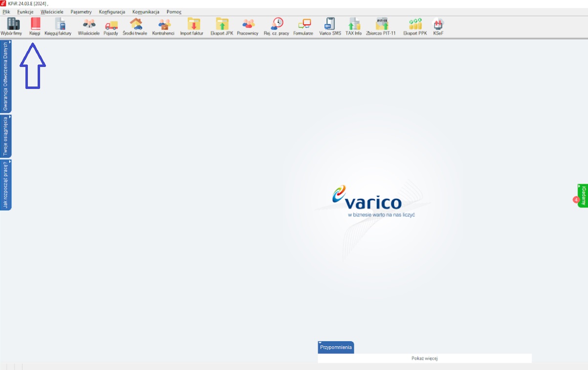The height and width of the screenshot is (370, 588).
Task: Open the Właściciele menu bar item
Action: (x=52, y=12)
